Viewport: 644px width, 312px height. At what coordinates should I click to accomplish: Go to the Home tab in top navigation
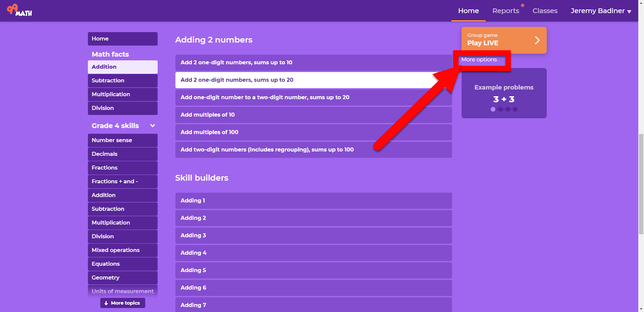click(x=469, y=11)
